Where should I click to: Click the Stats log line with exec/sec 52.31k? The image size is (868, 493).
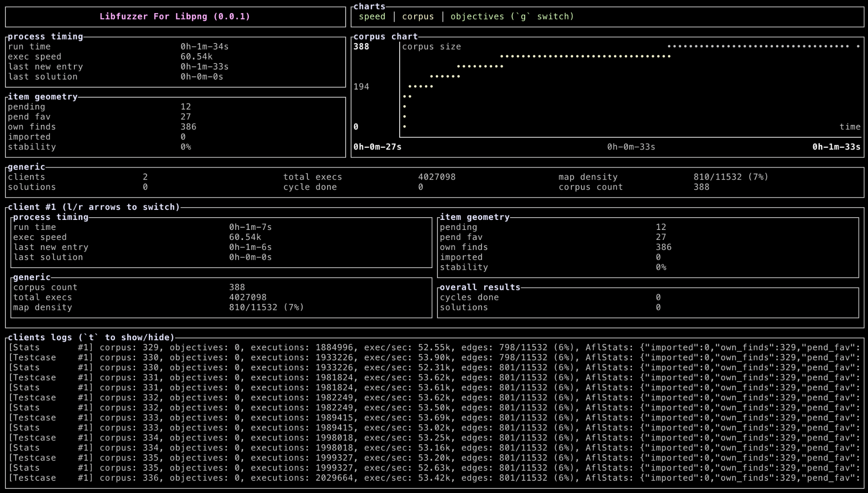(x=434, y=368)
